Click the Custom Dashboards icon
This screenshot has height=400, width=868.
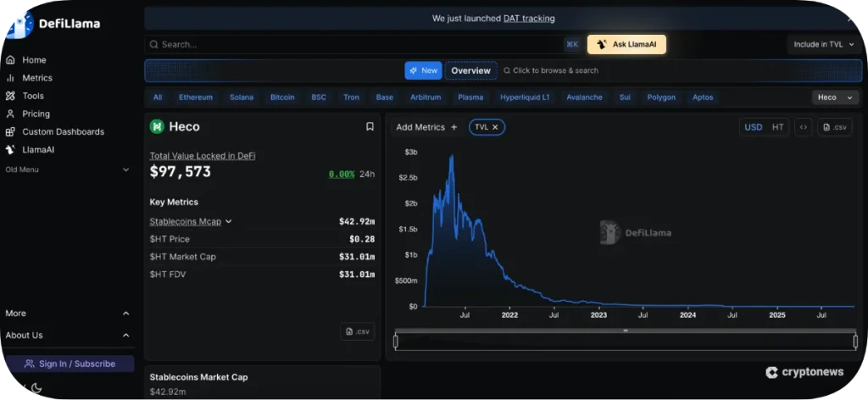[10, 131]
